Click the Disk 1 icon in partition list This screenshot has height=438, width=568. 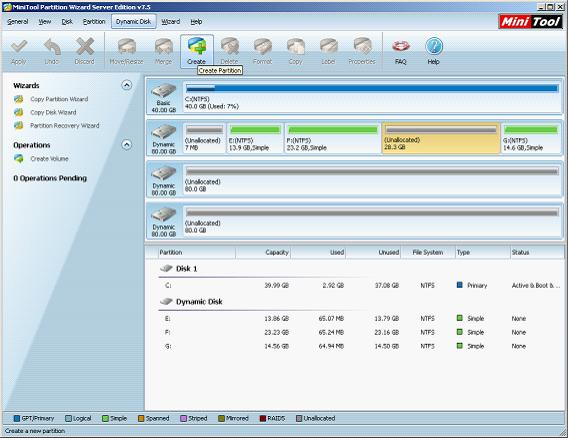click(x=166, y=268)
